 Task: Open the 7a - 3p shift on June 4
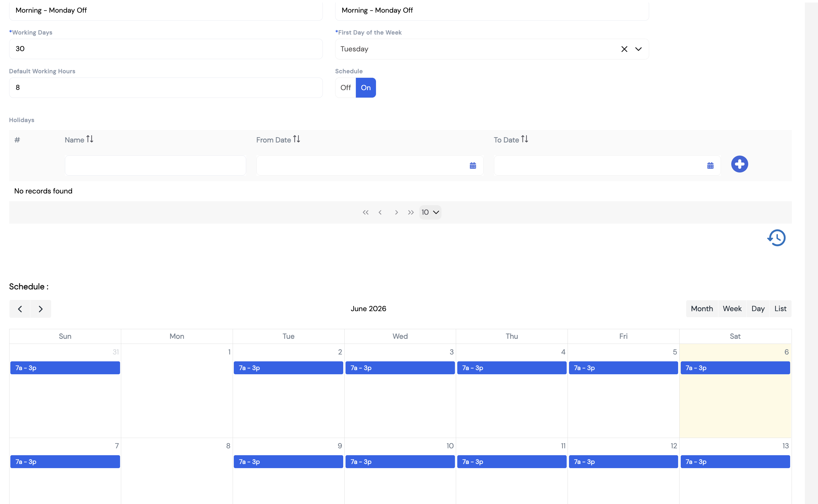tap(512, 368)
